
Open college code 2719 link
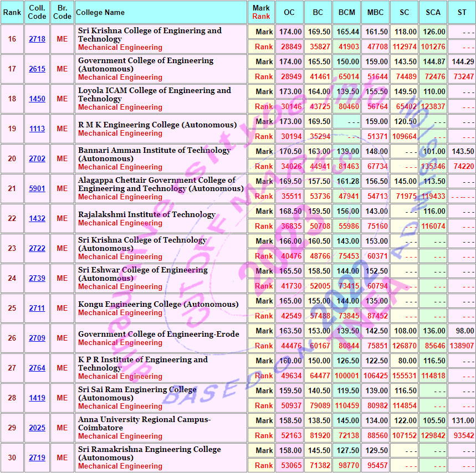(37, 457)
